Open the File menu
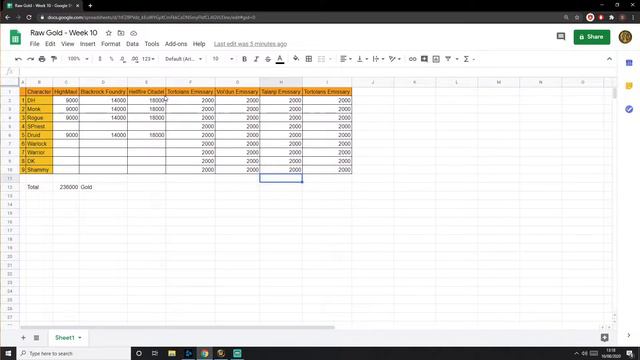 pos(35,44)
